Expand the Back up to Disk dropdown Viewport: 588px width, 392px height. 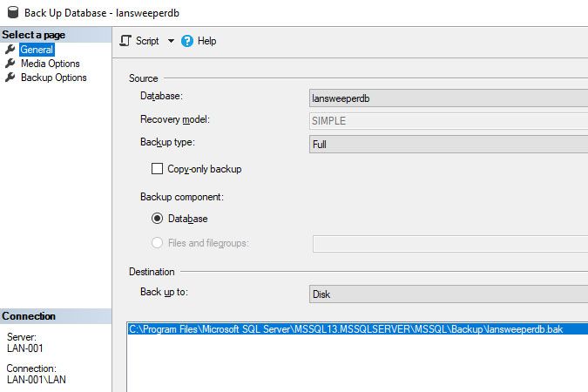pos(449,294)
